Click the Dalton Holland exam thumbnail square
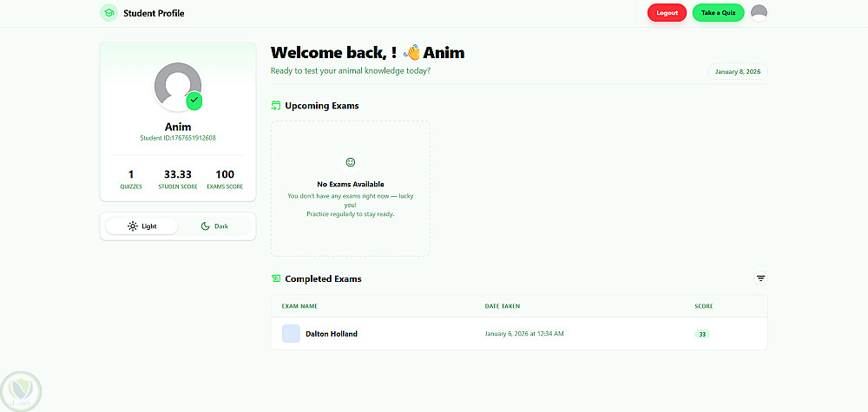The image size is (868, 412). click(291, 333)
